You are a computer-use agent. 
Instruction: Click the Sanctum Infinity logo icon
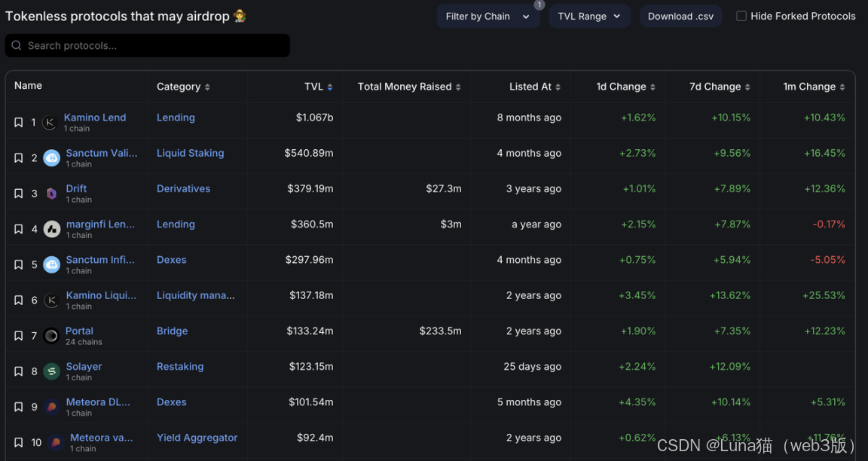pos(51,264)
